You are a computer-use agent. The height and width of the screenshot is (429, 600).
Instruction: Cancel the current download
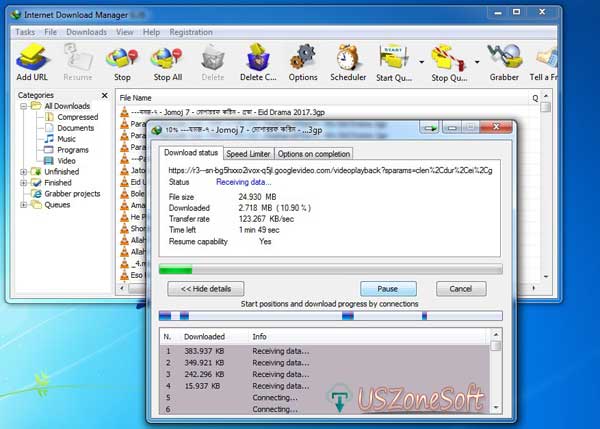click(x=461, y=289)
